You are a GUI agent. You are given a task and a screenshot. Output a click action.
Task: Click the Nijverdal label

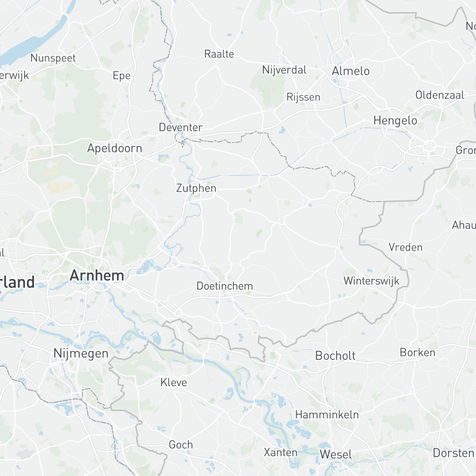(x=284, y=70)
